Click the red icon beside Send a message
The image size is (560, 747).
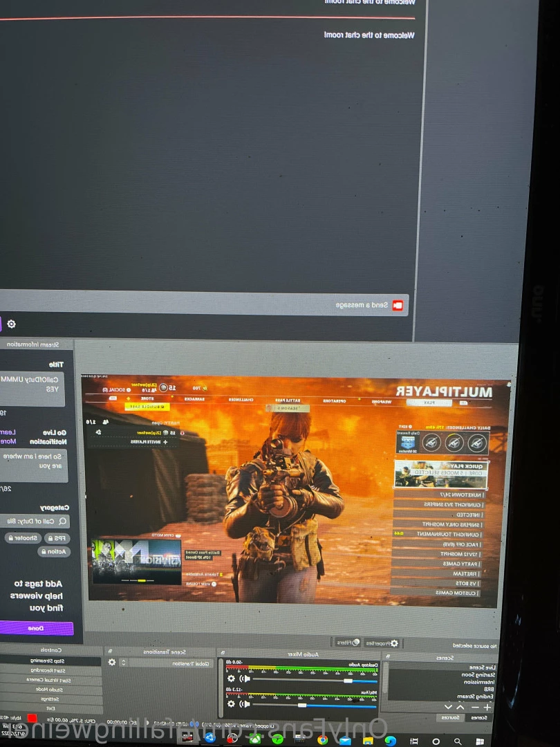pos(397,306)
